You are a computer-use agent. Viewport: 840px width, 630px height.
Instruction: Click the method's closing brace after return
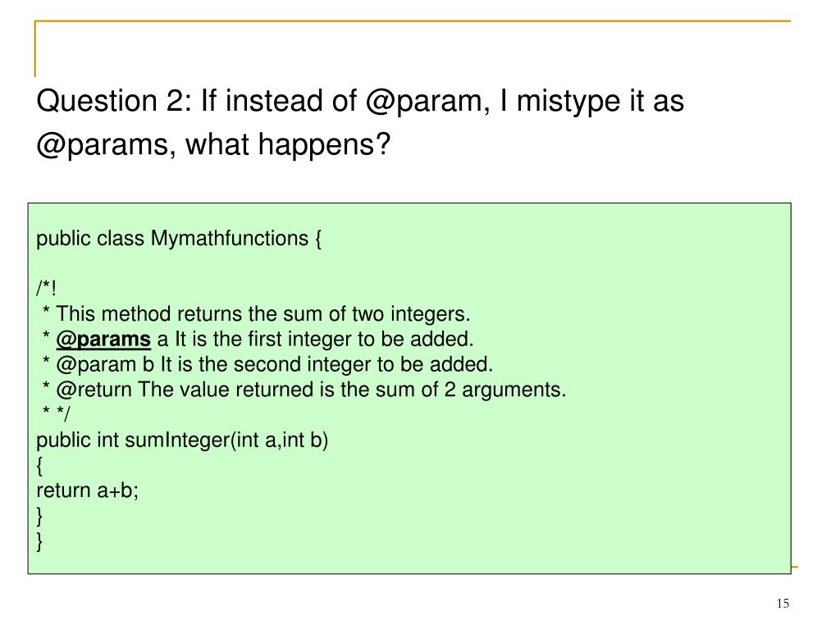coord(39,516)
